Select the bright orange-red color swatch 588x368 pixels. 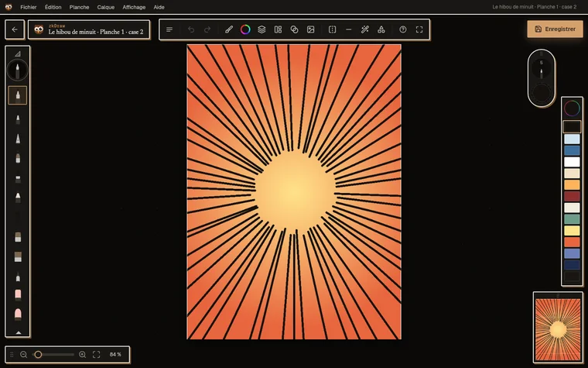(572, 242)
